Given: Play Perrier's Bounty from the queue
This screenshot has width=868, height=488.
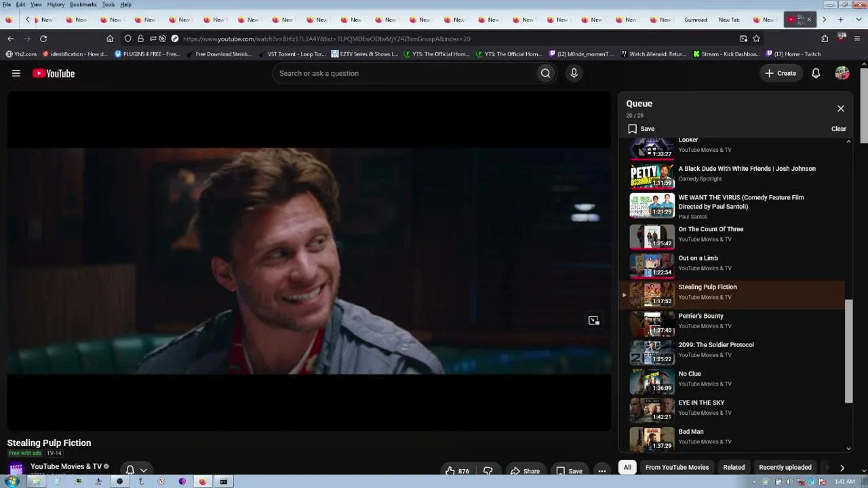Looking at the screenshot, I should [734, 323].
